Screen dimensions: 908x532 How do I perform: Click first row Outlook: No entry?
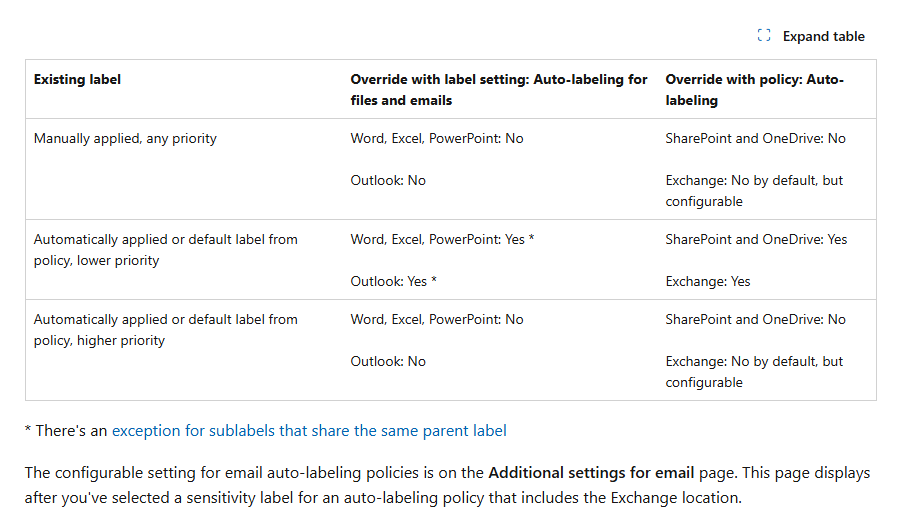[x=388, y=181]
